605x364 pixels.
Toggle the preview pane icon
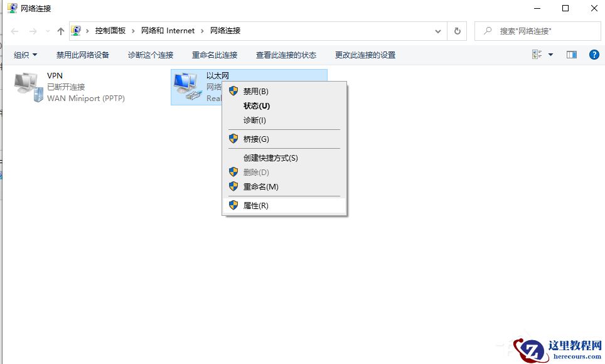click(571, 55)
